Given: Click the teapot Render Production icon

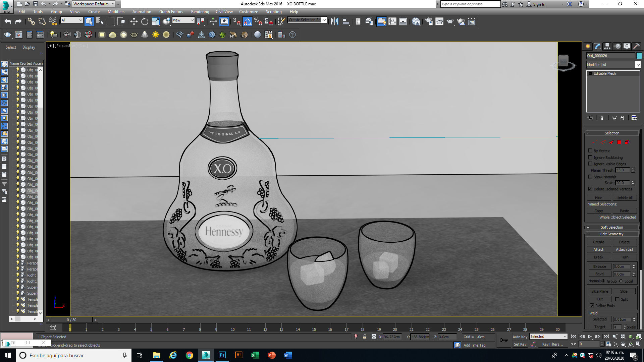Looking at the screenshot, I should (450, 21).
